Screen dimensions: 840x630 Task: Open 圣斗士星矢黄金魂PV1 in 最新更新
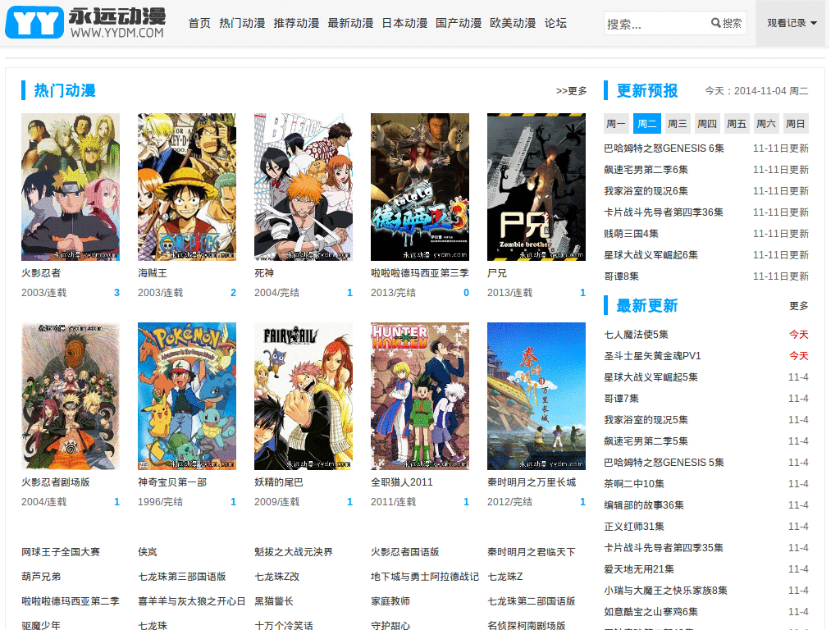[652, 356]
